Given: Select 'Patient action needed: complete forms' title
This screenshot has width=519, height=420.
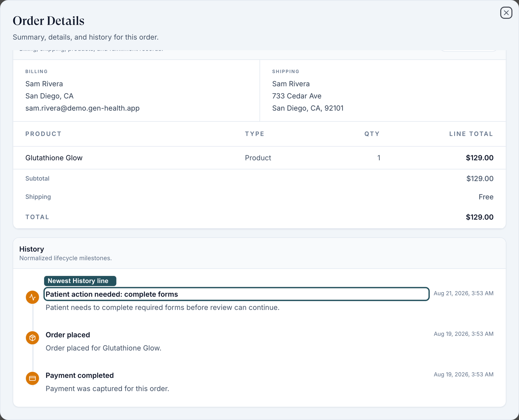Looking at the screenshot, I should [112, 294].
